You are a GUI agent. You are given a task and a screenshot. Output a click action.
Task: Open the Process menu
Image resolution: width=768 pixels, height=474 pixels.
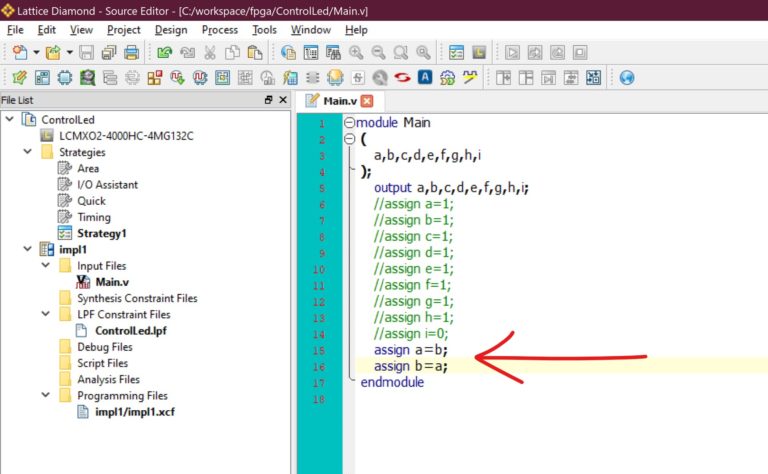219,30
